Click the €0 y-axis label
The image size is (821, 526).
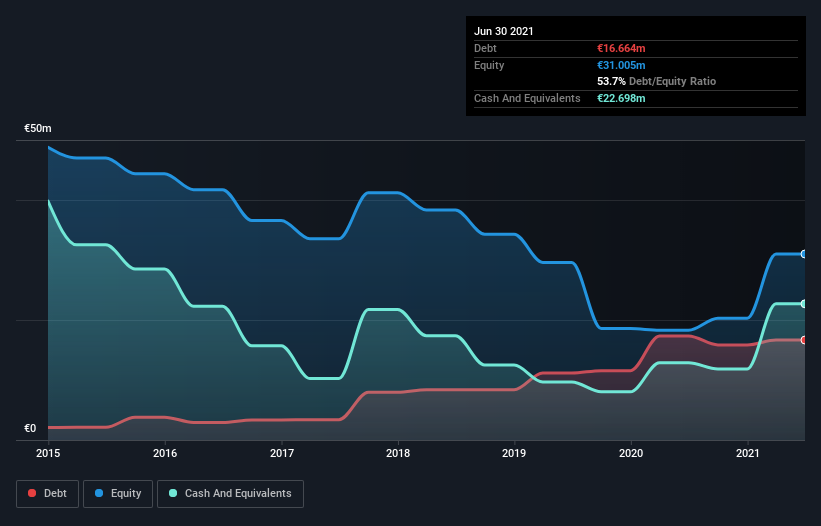tap(30, 428)
